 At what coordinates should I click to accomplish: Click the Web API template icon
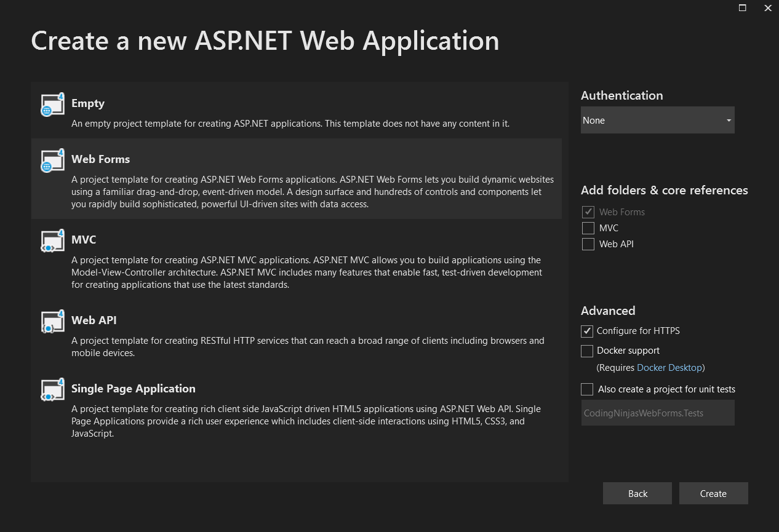coord(52,322)
